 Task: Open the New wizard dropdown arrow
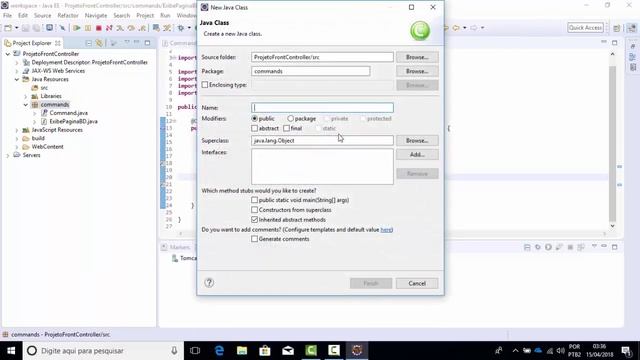coord(16,28)
